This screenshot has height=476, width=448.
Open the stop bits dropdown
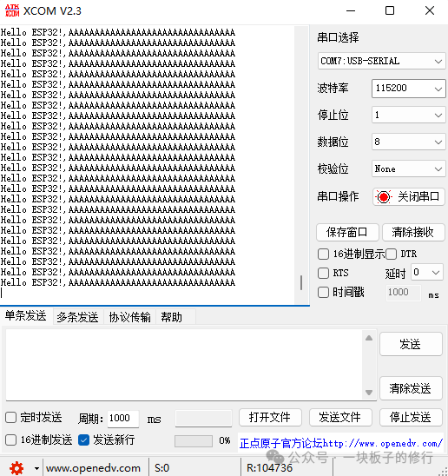pos(409,115)
